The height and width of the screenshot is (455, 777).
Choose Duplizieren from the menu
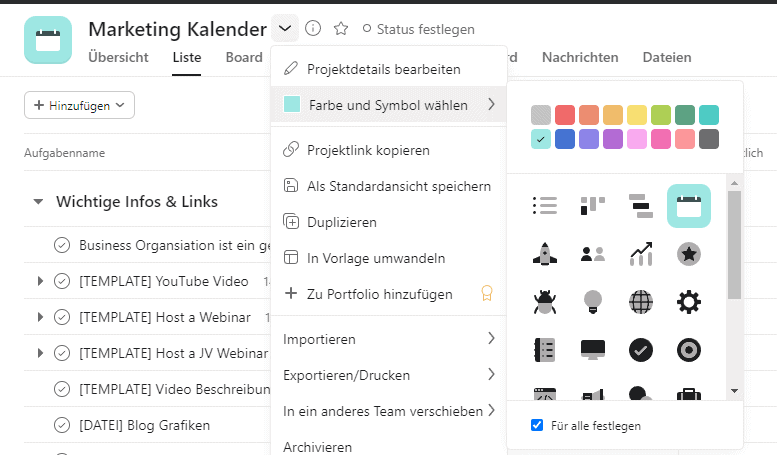point(388,222)
